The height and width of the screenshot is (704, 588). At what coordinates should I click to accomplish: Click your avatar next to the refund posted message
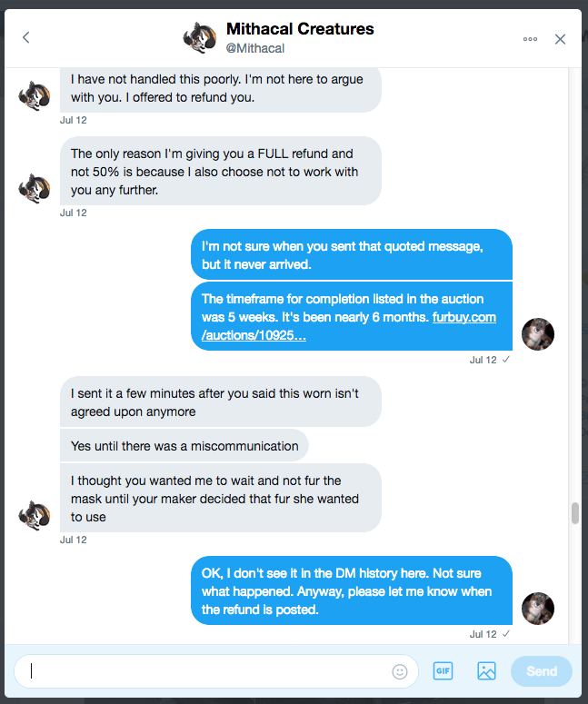(538, 608)
